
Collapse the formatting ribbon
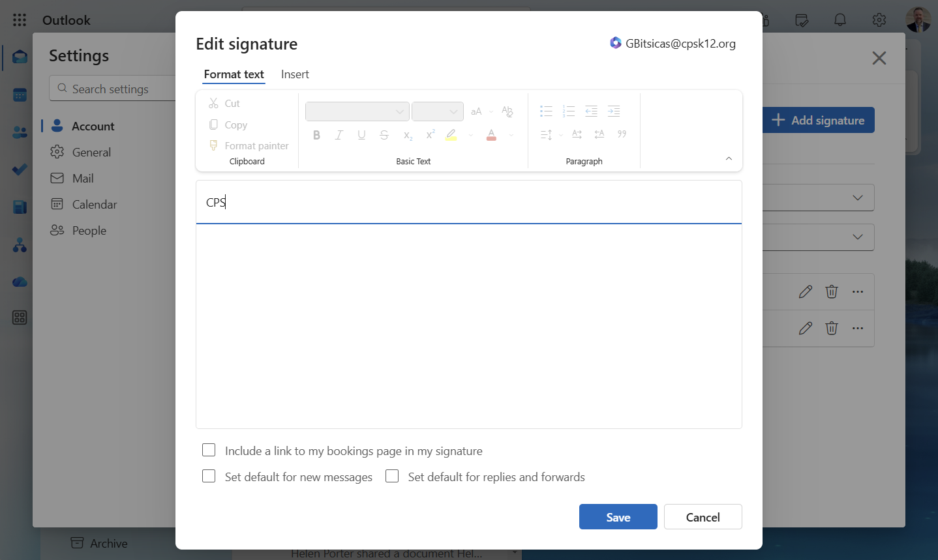coord(729,158)
